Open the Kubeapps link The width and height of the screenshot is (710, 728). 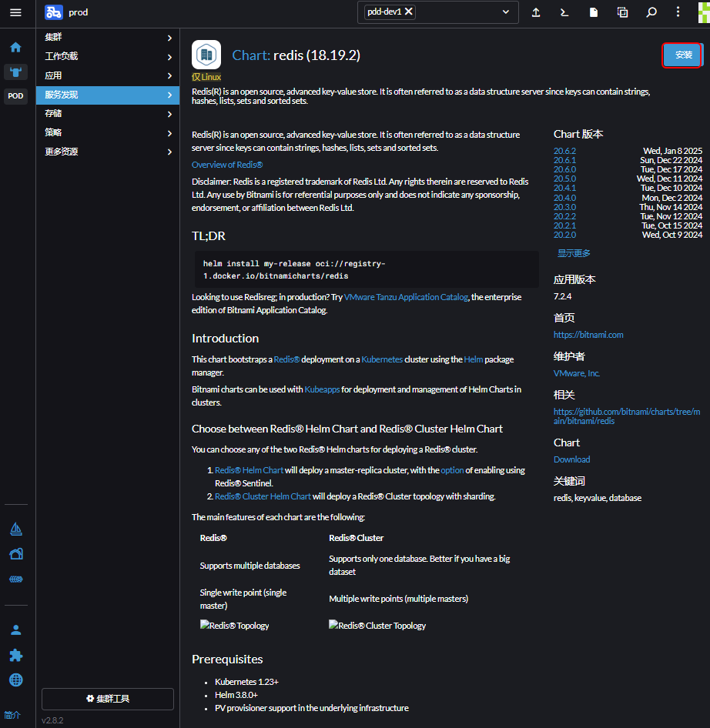click(x=322, y=389)
